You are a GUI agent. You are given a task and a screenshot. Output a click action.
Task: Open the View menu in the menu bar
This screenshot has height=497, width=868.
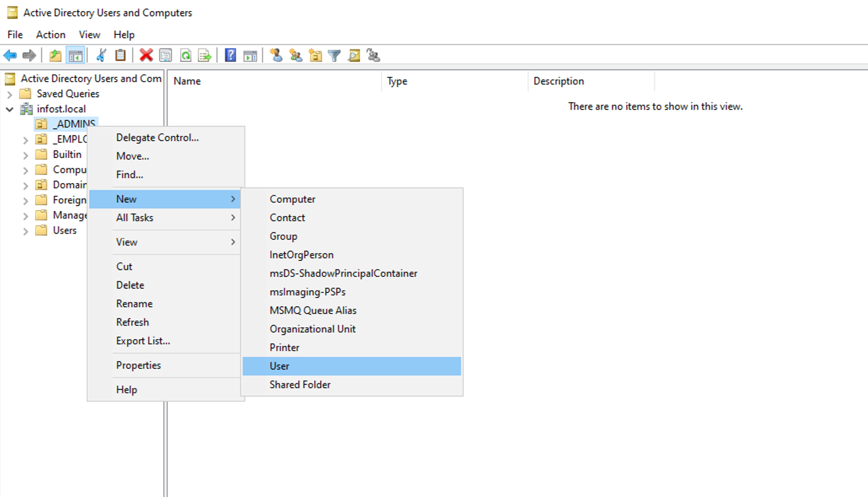point(89,34)
